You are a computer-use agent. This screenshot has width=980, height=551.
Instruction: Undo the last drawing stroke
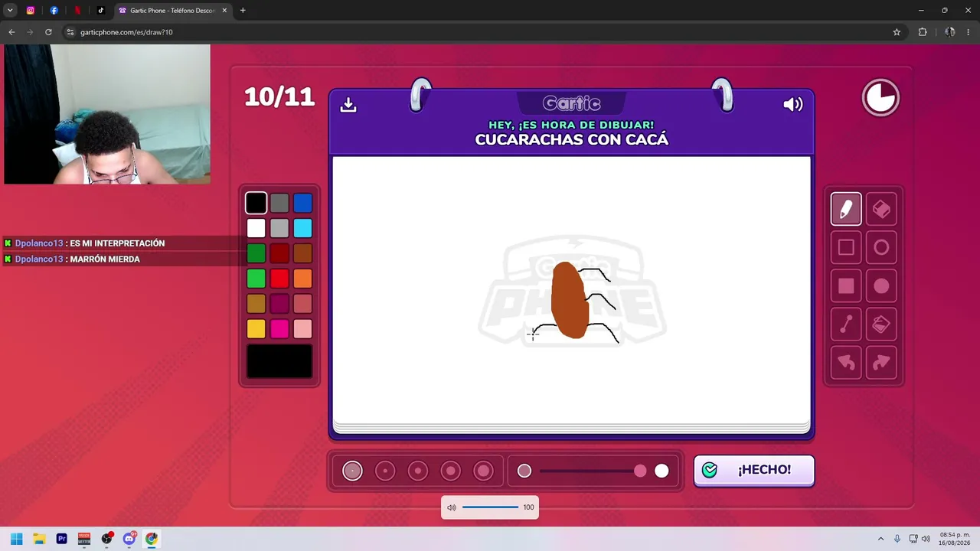pos(846,363)
